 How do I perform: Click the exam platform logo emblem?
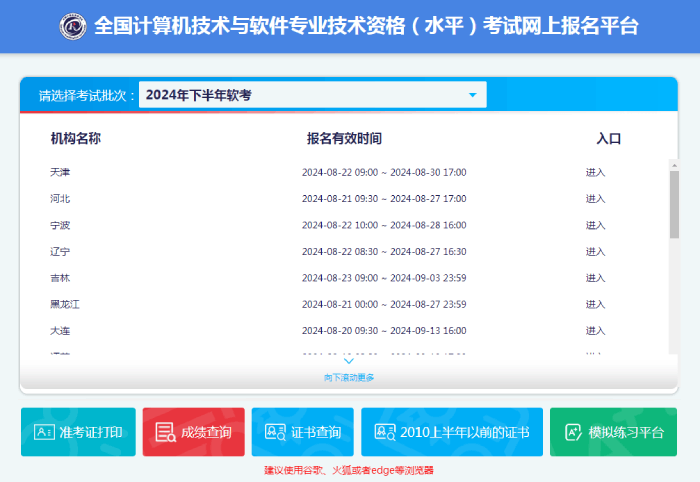click(x=73, y=26)
